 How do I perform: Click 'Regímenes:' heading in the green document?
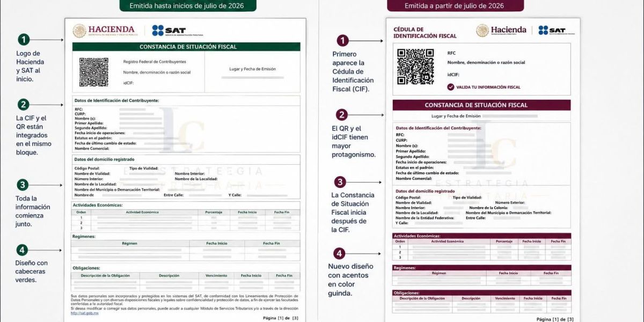pyautogui.click(x=84, y=236)
